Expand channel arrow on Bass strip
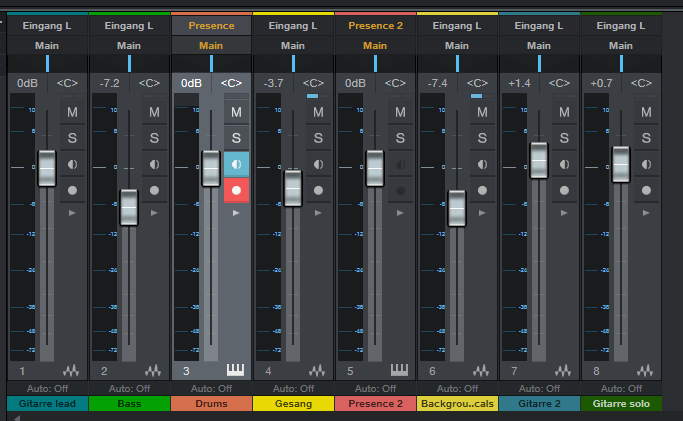This screenshot has height=421, width=683. (154, 213)
